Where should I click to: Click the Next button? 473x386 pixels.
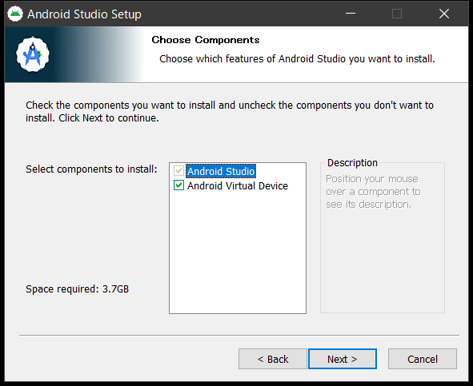coord(342,359)
